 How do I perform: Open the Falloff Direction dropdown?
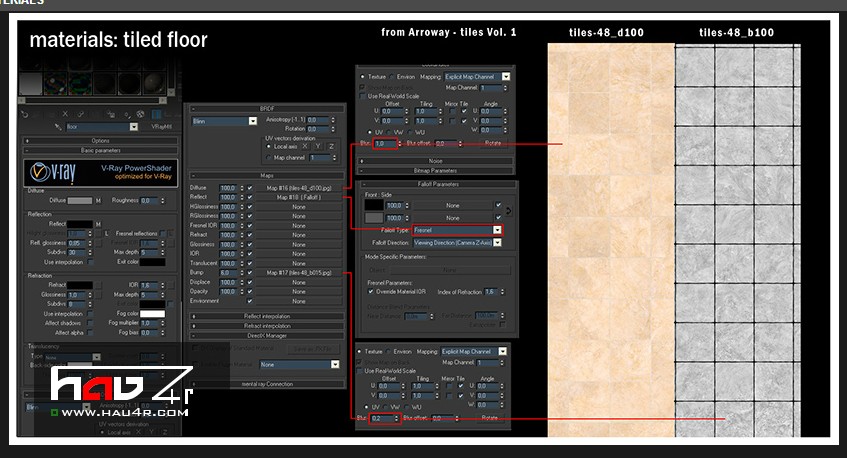coord(498,243)
